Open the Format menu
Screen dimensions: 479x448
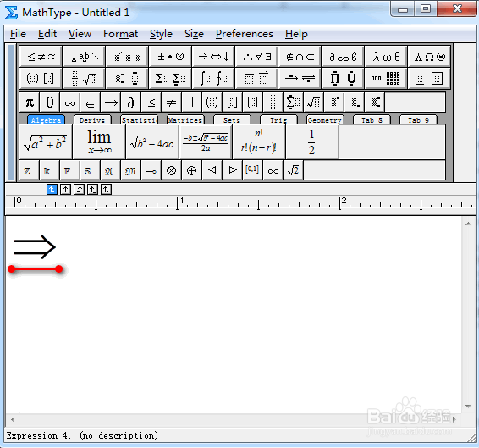pos(121,34)
